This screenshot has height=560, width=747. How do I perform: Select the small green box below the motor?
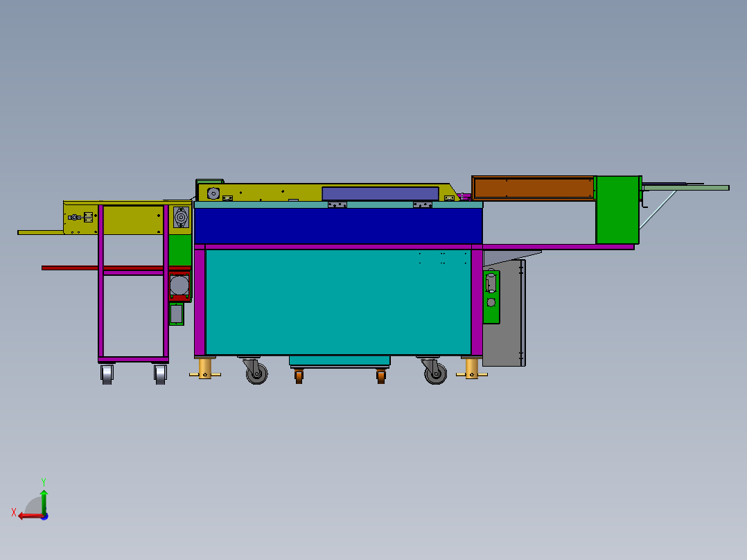pyautogui.click(x=176, y=314)
